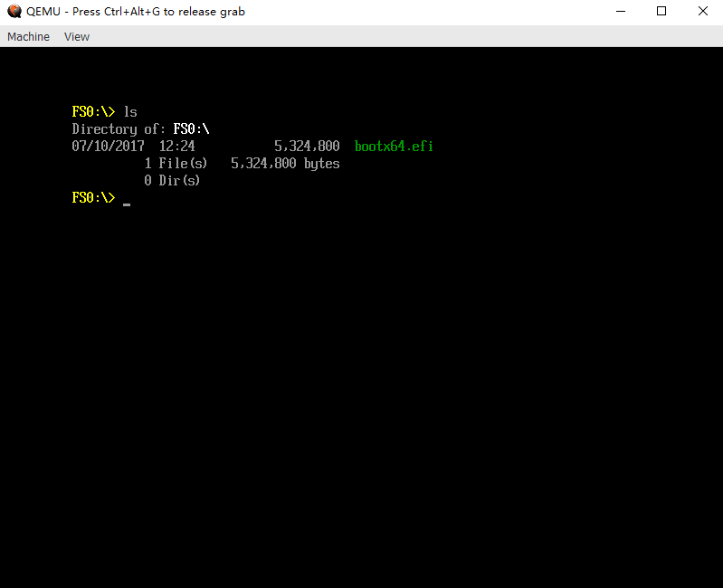The height and width of the screenshot is (588, 723).
Task: Click the typed 'ls' command
Action: (x=130, y=111)
